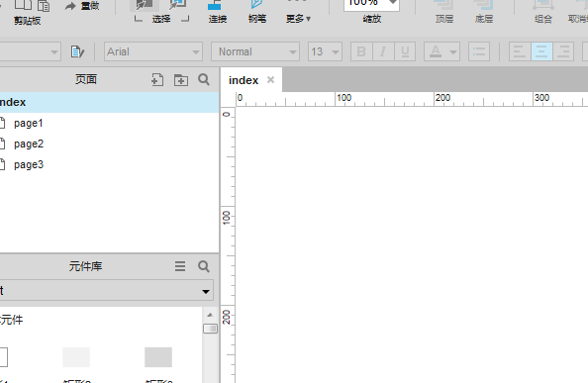Image resolution: width=588 pixels, height=383 pixels.
Task: Toggle italic formatting button
Action: click(383, 51)
